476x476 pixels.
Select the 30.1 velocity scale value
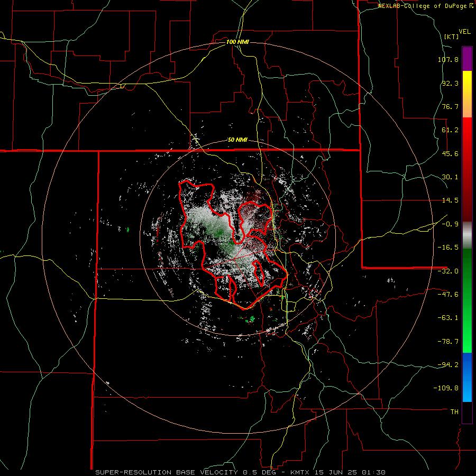tap(450, 177)
